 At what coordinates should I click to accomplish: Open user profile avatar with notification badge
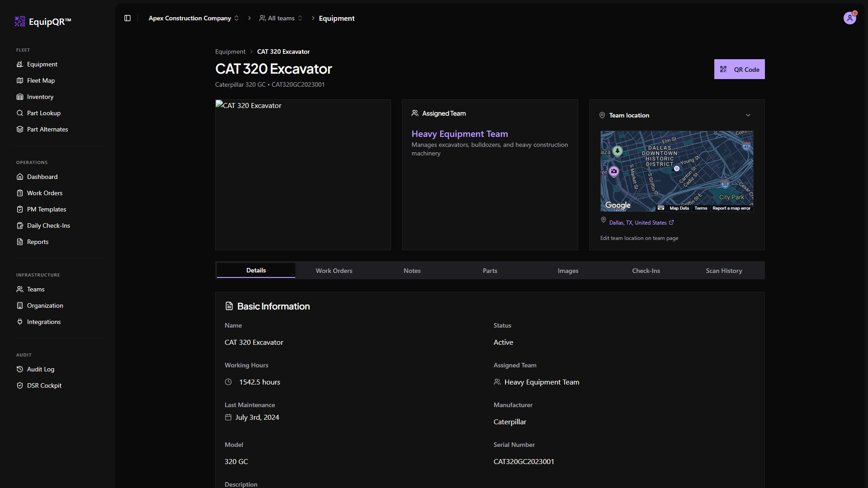pyautogui.click(x=850, y=18)
